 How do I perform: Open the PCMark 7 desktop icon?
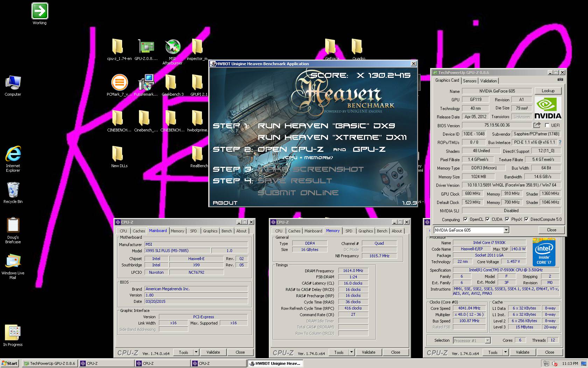pos(119,82)
